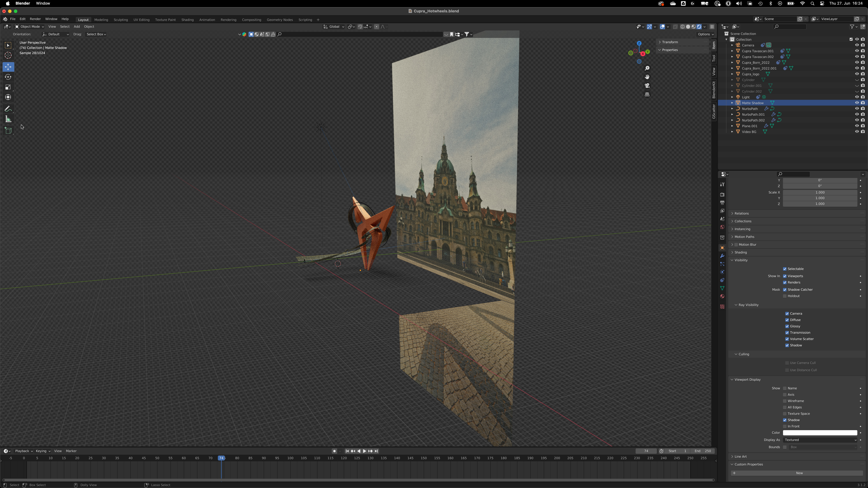Open the Render menu
The height and width of the screenshot is (488, 868).
[35, 19]
